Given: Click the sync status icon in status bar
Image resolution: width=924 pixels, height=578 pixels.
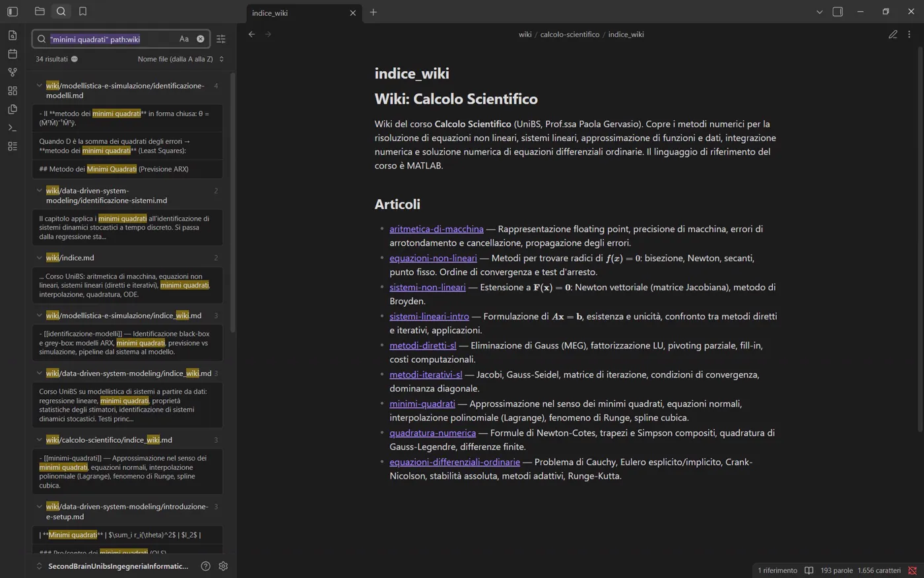Looking at the screenshot, I should point(912,570).
